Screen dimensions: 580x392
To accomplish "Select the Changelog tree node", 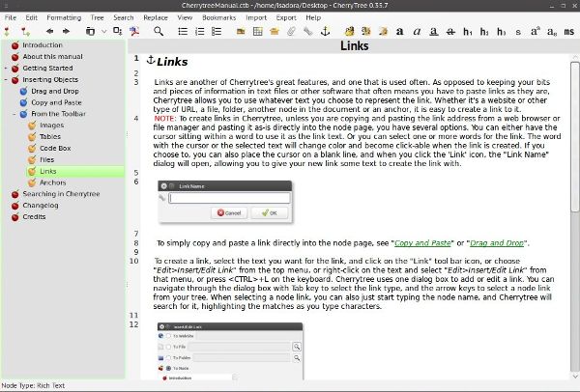I will click(41, 206).
